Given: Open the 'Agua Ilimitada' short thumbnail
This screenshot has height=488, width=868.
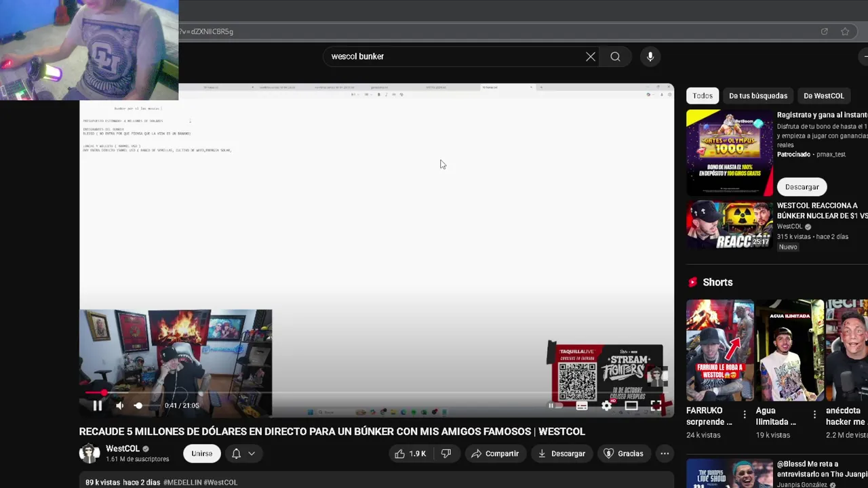Looking at the screenshot, I should [x=790, y=350].
